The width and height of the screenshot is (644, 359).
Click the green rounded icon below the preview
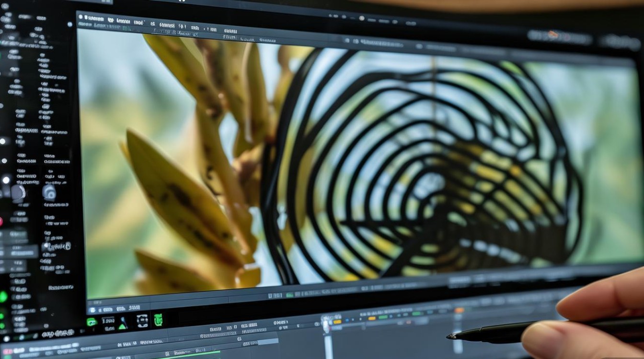click(x=92, y=322)
